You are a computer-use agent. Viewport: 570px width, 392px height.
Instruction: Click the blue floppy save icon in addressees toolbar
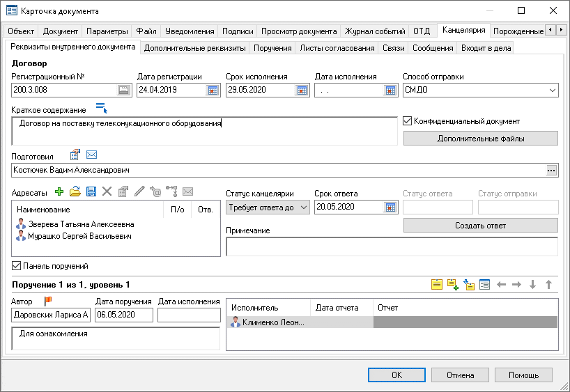click(x=91, y=191)
